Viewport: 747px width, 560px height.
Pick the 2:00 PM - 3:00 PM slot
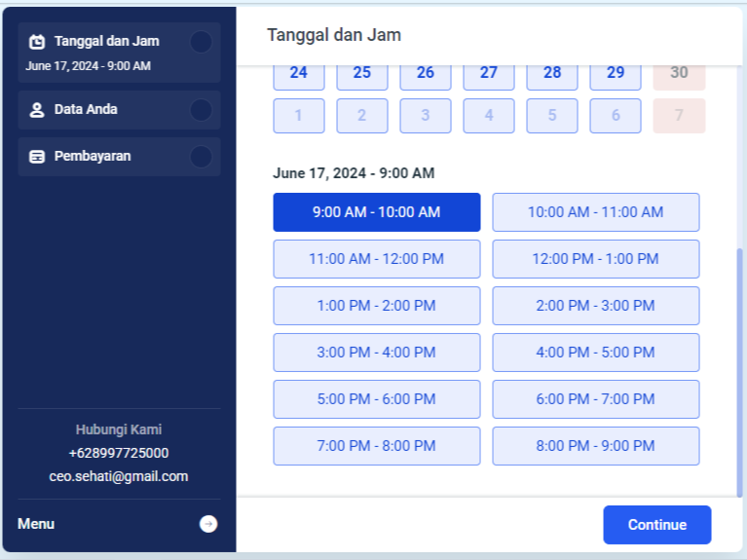[x=595, y=306]
